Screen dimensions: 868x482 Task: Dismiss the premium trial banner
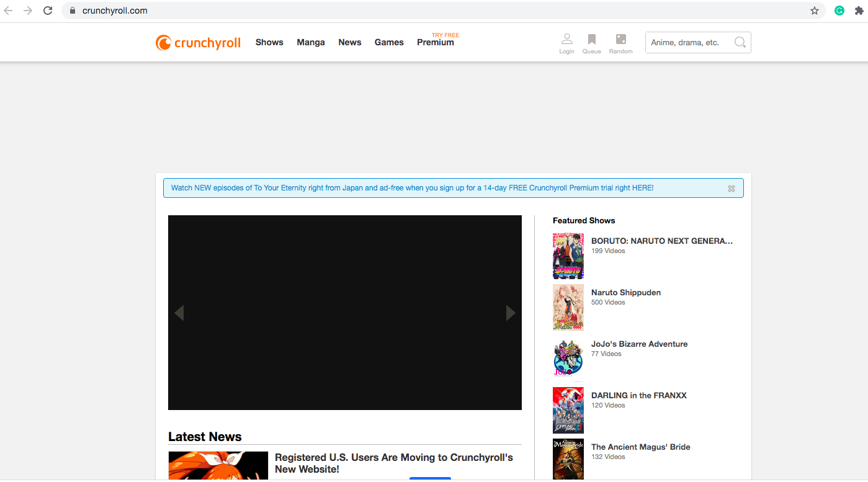(732, 189)
